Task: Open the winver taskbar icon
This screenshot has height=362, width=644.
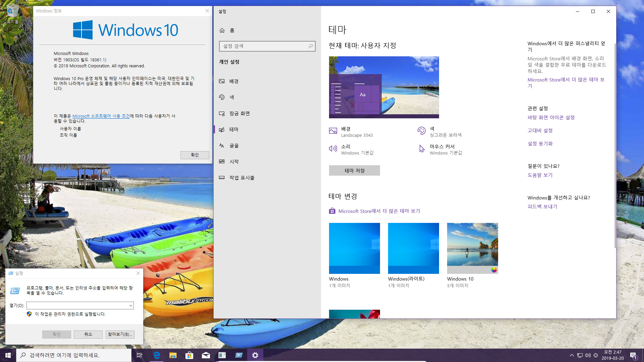Action: point(222,355)
